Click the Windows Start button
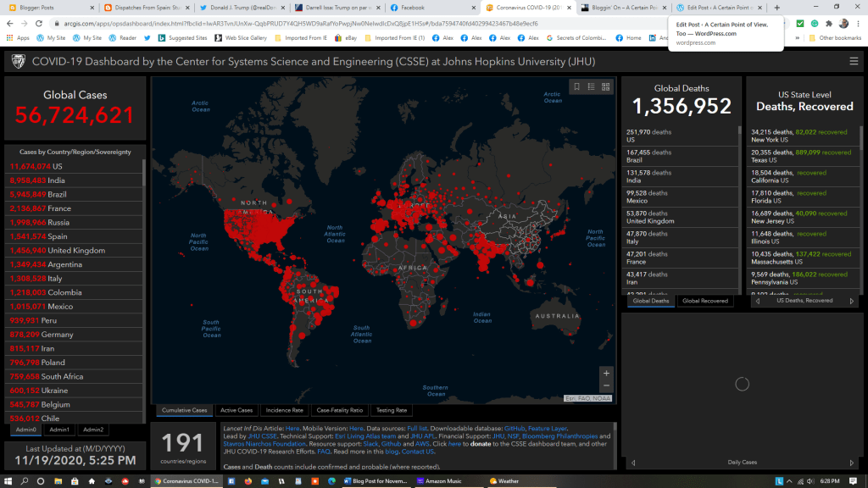Viewport: 868px width, 488px height. coord(8,480)
